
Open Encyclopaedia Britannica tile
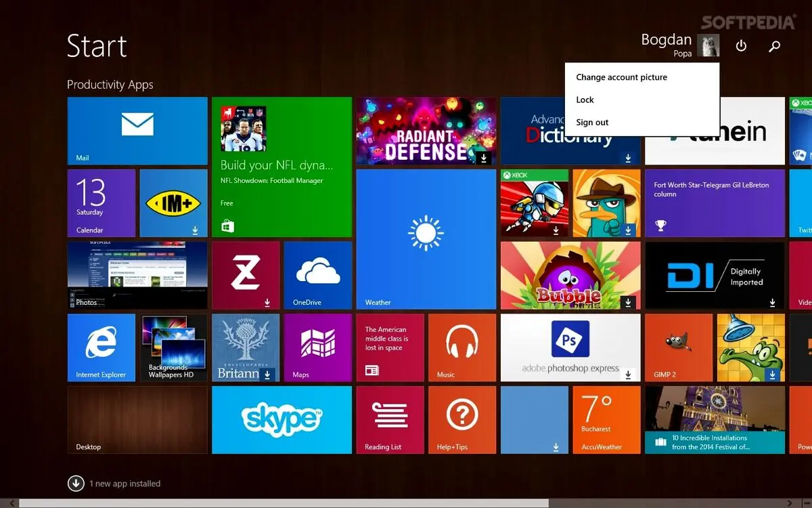coord(246,347)
